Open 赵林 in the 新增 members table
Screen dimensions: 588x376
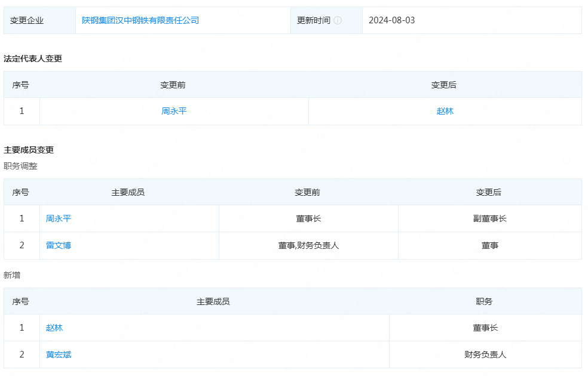(x=54, y=328)
